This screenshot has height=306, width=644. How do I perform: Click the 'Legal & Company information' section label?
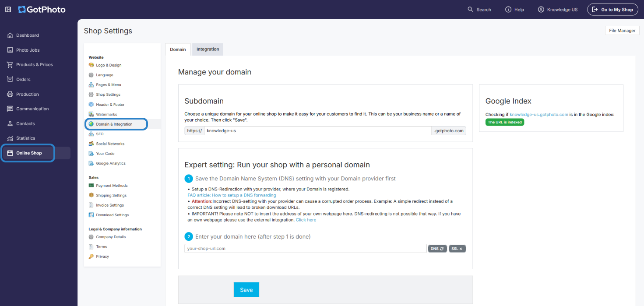115,229
